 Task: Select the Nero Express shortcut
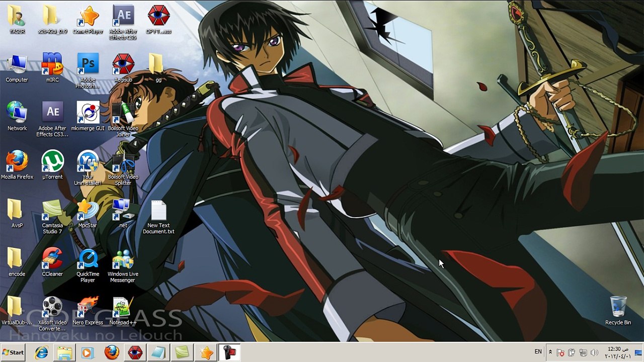click(x=88, y=310)
